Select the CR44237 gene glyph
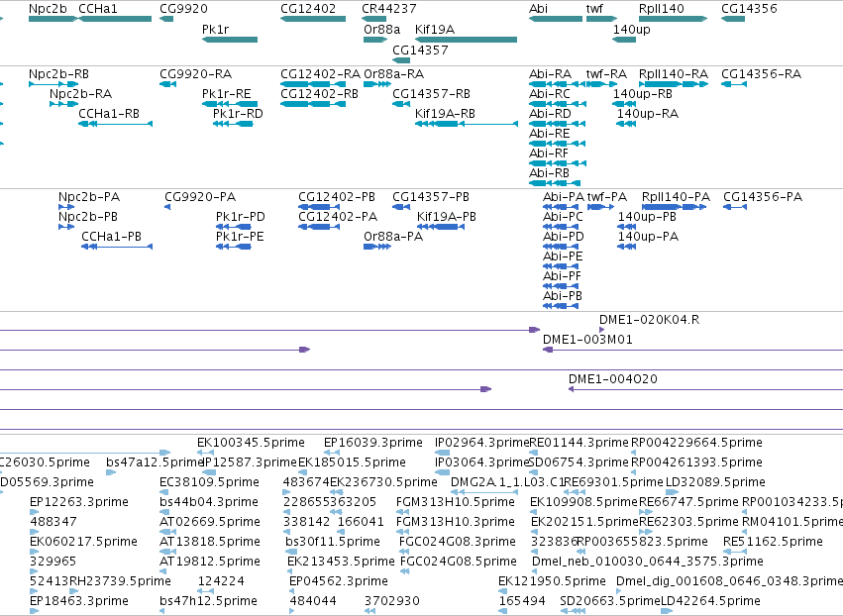Viewport: 843px width, 616px height. pyautogui.click(x=373, y=19)
